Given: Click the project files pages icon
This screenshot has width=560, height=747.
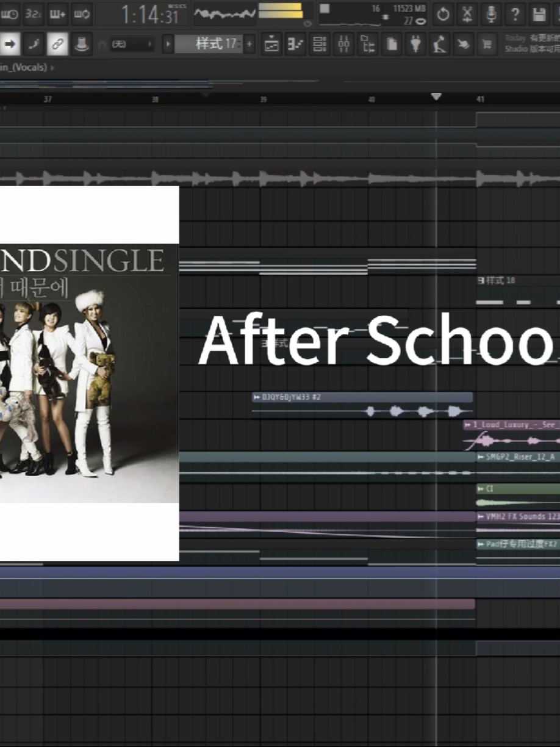Looking at the screenshot, I should (x=392, y=44).
